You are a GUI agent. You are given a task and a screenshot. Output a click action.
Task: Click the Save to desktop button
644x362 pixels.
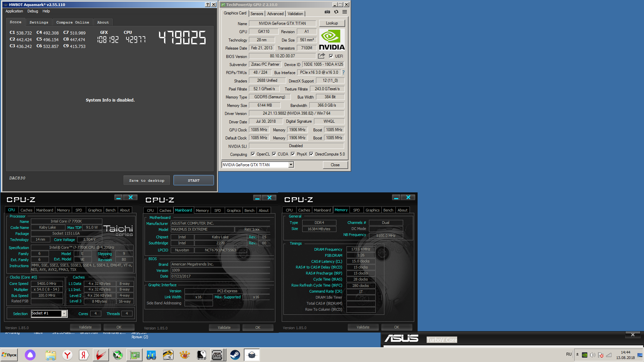(x=147, y=180)
